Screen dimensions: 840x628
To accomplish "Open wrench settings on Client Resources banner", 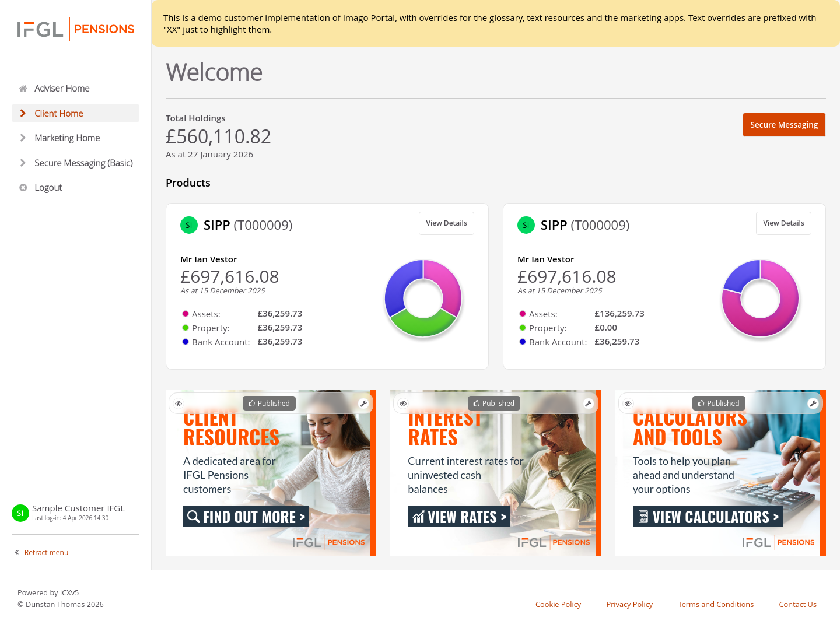I will coord(363,404).
